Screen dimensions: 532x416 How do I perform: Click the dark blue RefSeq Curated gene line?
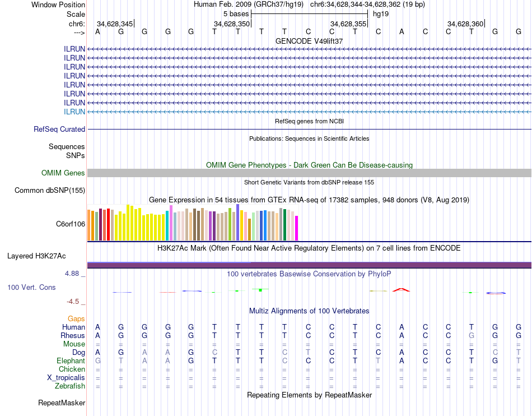[309, 130]
